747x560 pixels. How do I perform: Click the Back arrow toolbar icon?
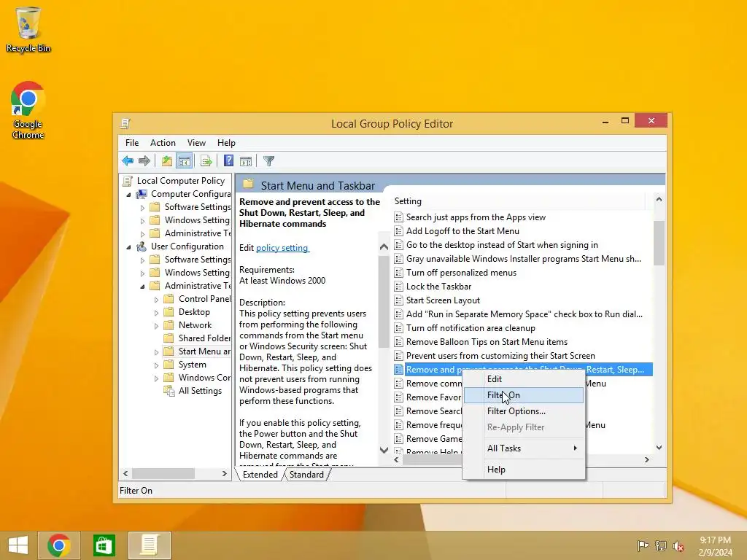click(128, 161)
